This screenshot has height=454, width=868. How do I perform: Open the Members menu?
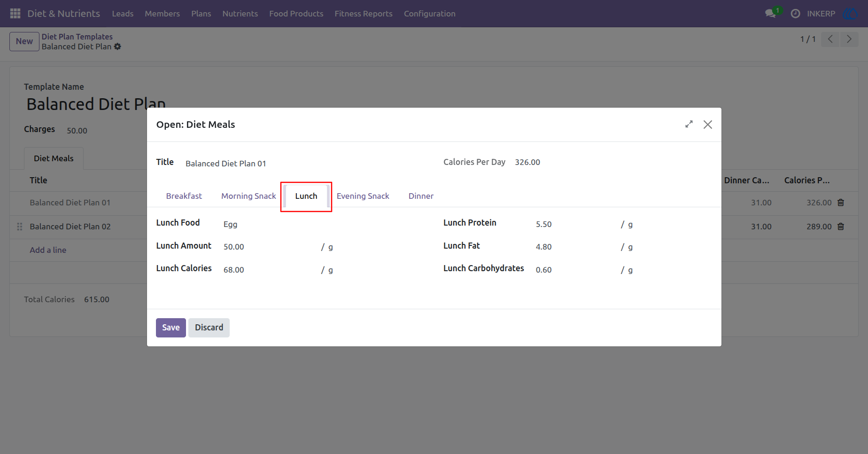(x=162, y=14)
